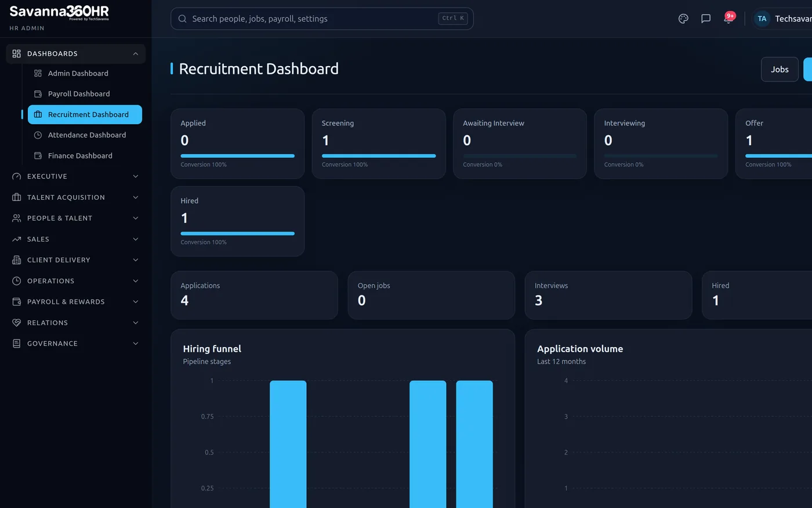The image size is (812, 508).
Task: Open the Techsavanna account menu
Action: pos(783,19)
